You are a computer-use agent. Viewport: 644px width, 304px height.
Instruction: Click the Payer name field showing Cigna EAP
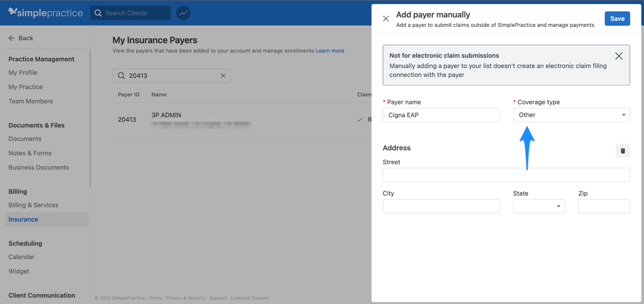pos(441,115)
